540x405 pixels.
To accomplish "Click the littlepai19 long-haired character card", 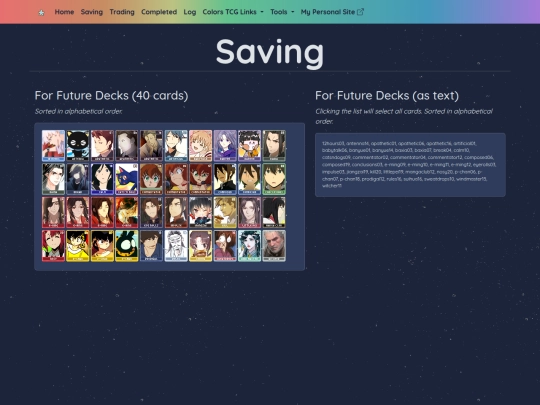I will tap(249, 212).
